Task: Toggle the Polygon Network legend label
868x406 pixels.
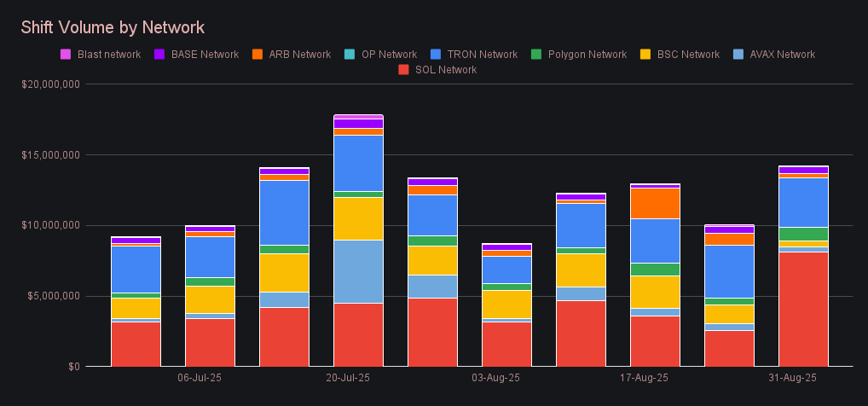Action: pyautogui.click(x=587, y=55)
